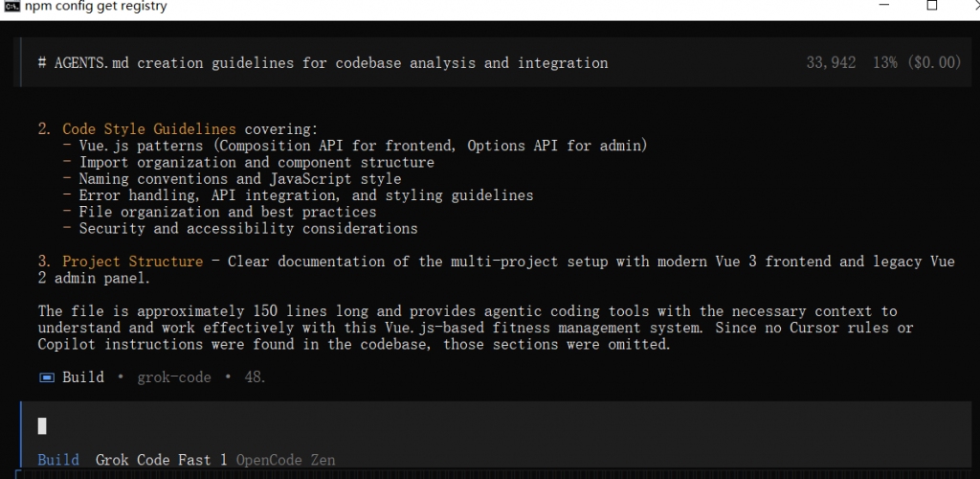
Task: Click grok-code in the message footer
Action: 174,377
